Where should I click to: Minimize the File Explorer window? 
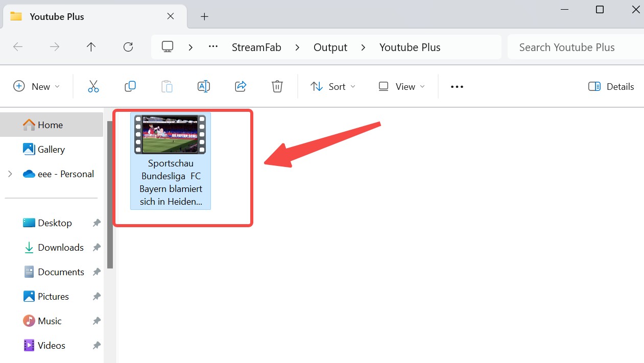pyautogui.click(x=564, y=10)
